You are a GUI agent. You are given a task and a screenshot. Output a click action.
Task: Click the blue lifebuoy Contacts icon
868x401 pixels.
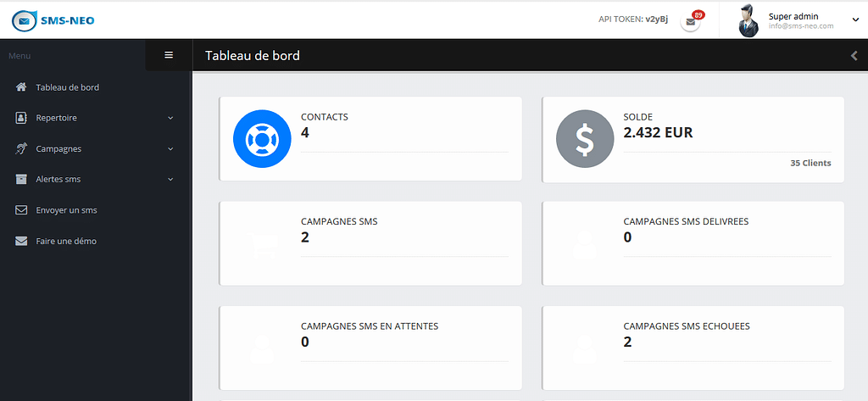(x=262, y=139)
